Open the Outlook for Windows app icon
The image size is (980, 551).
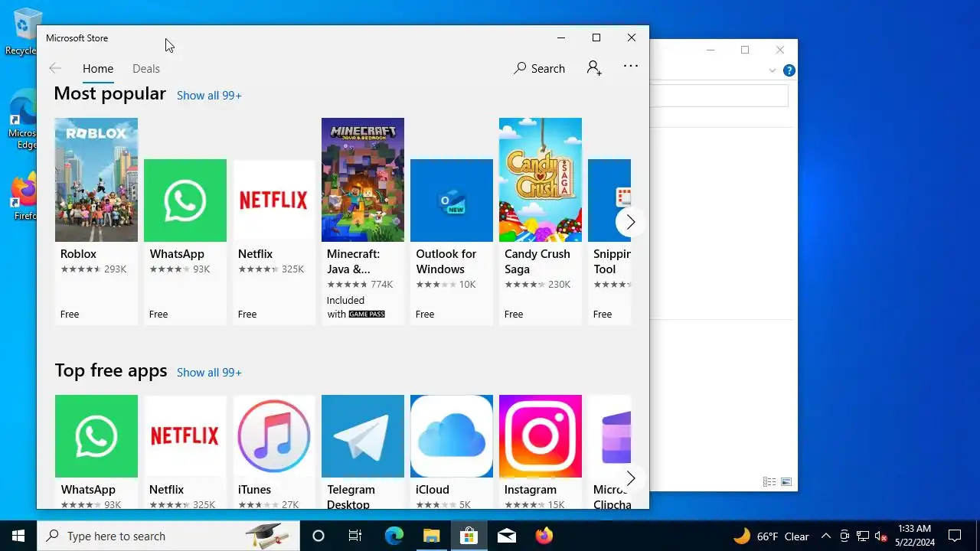(x=452, y=201)
